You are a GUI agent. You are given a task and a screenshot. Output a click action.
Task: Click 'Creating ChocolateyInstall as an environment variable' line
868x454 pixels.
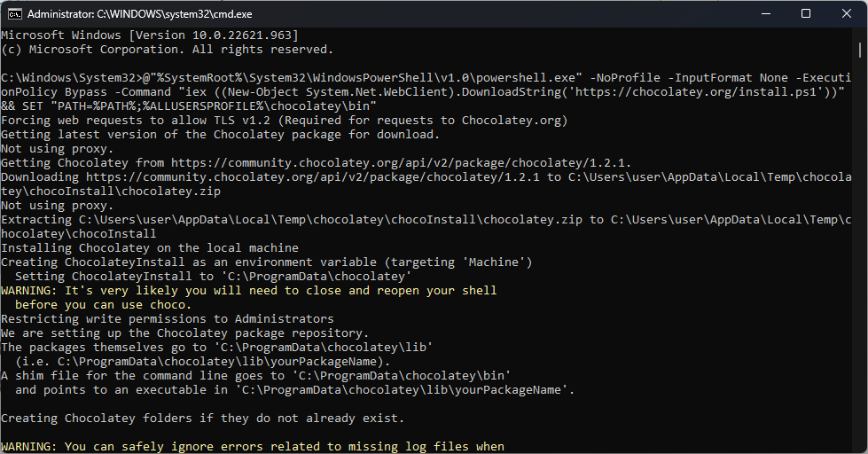pyautogui.click(x=266, y=262)
